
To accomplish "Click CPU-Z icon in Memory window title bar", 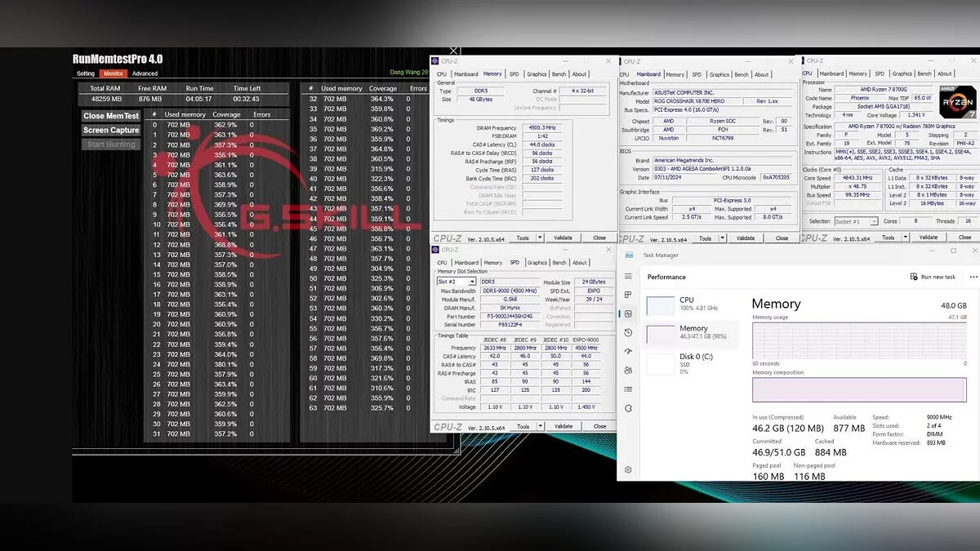I will 436,61.
